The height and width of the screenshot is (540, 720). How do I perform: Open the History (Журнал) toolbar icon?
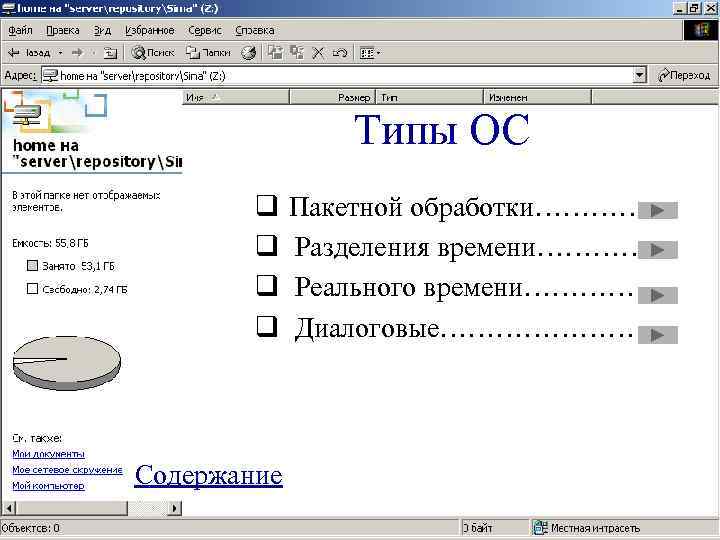click(248, 53)
